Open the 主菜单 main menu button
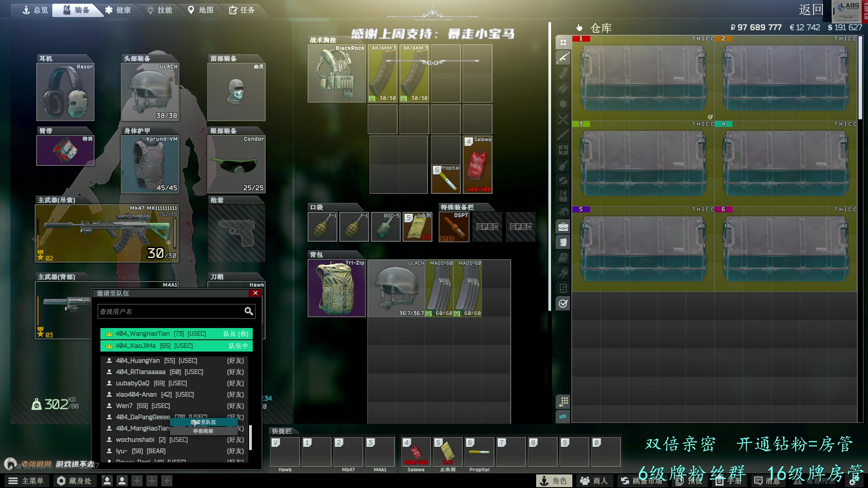The image size is (868, 488). tap(26, 481)
